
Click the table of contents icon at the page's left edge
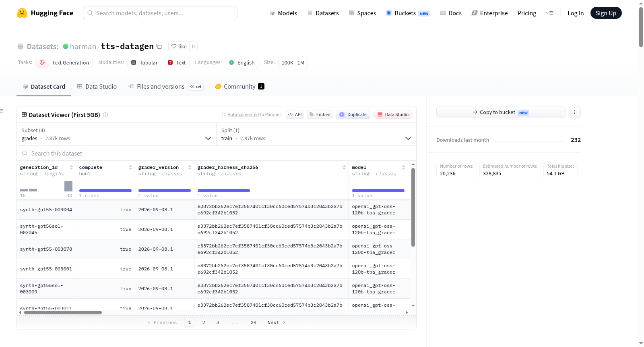click(x=2, y=111)
